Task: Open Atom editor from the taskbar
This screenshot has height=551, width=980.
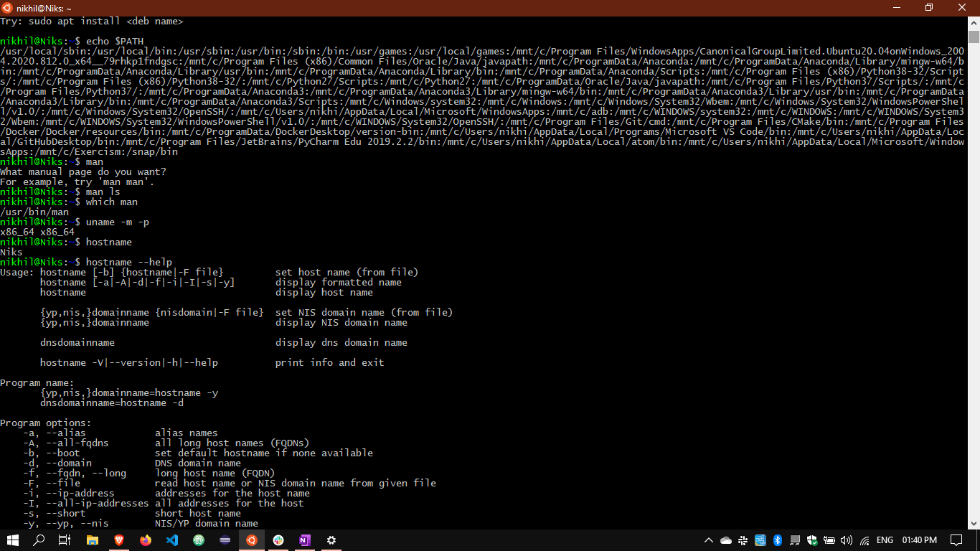Action: [x=199, y=540]
